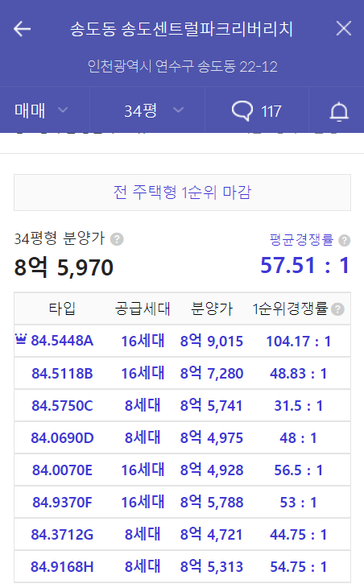This screenshot has width=364, height=588.
Task: Tap the notification bell icon
Action: pyautogui.click(x=339, y=111)
